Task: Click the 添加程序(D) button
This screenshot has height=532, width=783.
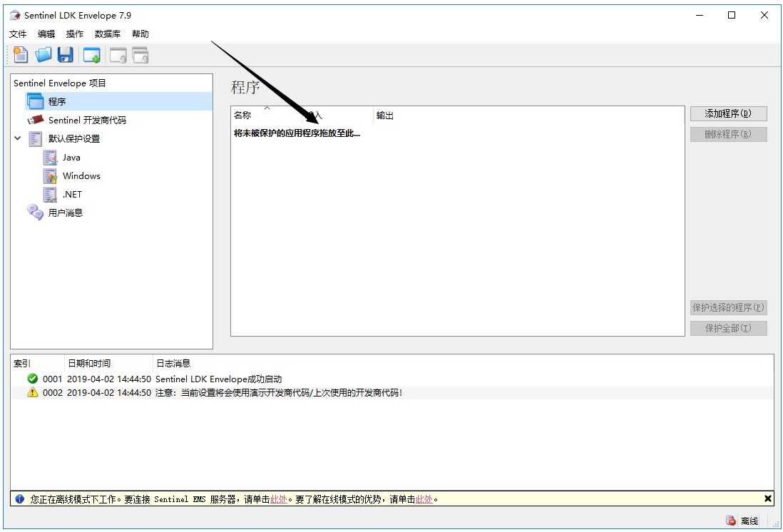Action: [x=728, y=114]
